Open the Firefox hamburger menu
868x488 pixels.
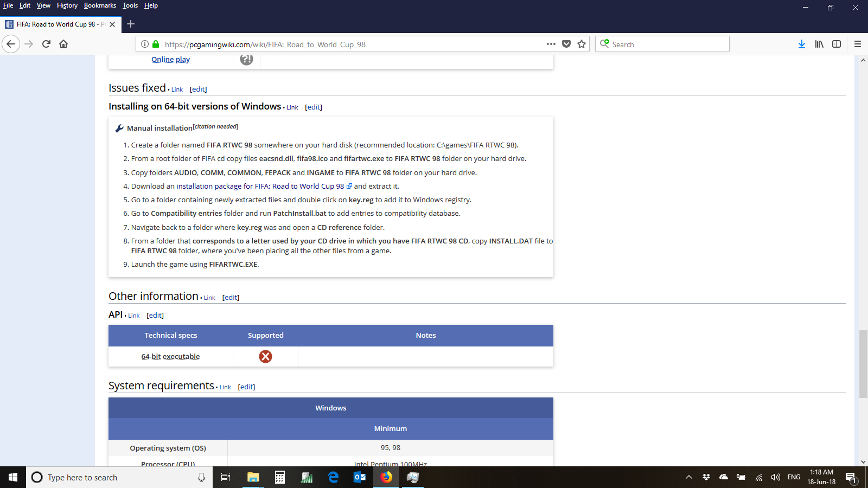coord(858,44)
